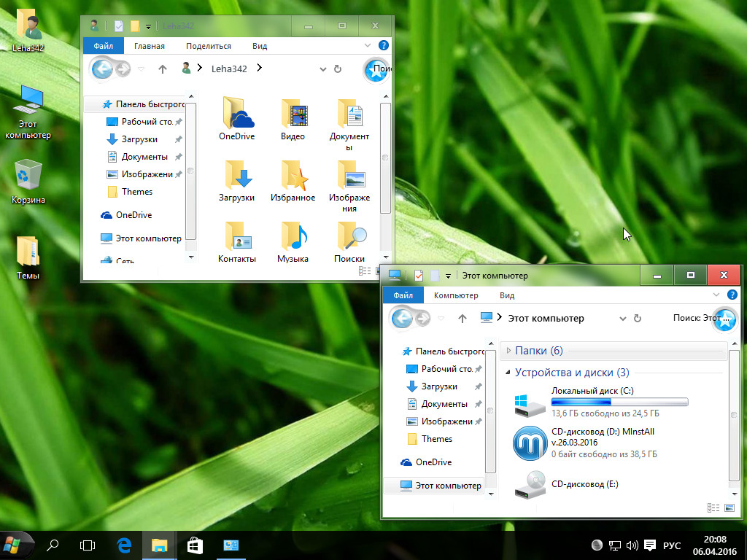Image resolution: width=747 pixels, height=560 pixels.
Task: Refresh the Этот компьютер window
Action: (638, 319)
